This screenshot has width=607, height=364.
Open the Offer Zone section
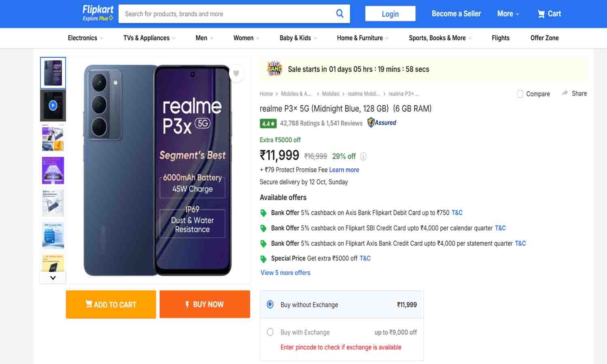point(544,38)
